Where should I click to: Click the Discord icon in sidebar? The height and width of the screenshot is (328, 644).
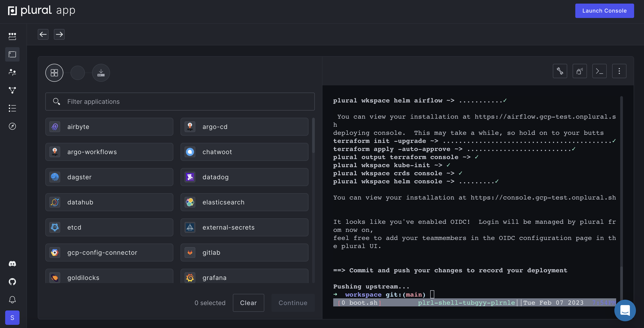tap(12, 264)
